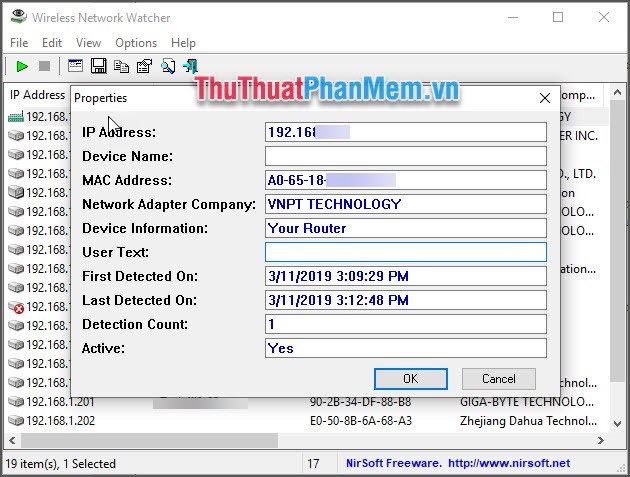Click OK in the Properties dialog
630x477 pixels.
point(411,379)
